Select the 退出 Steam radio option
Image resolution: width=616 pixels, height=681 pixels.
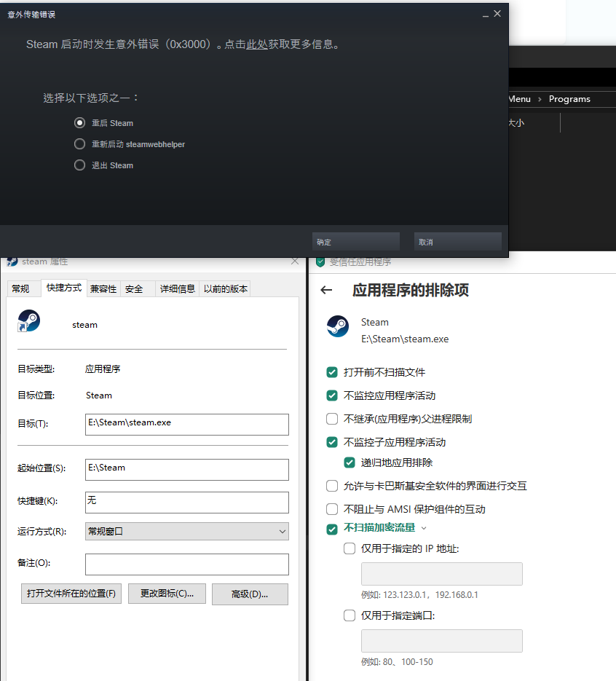click(79, 165)
